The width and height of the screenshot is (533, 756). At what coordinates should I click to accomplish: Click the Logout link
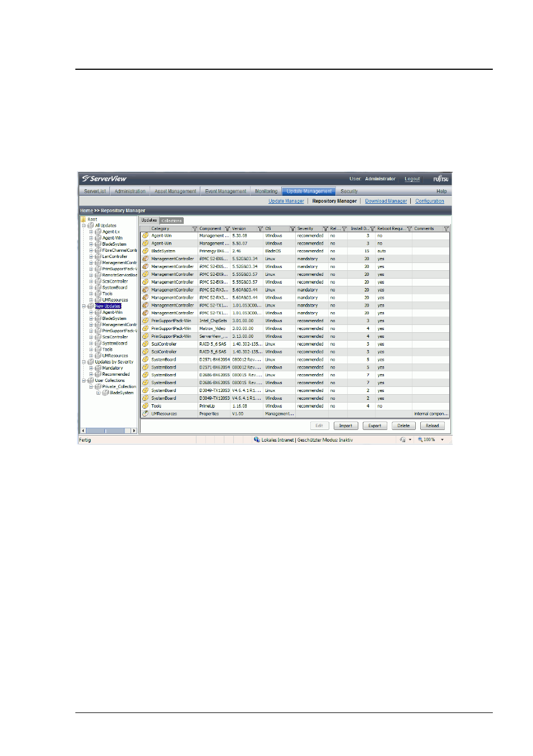tap(412, 179)
